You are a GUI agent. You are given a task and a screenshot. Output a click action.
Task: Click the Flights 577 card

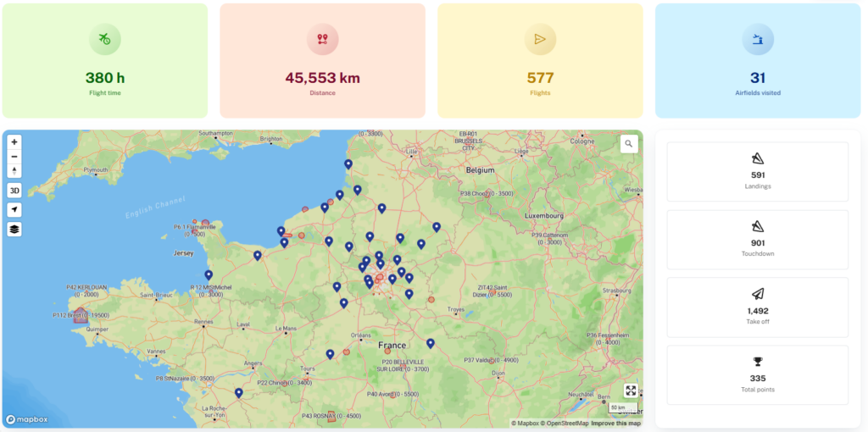540,61
